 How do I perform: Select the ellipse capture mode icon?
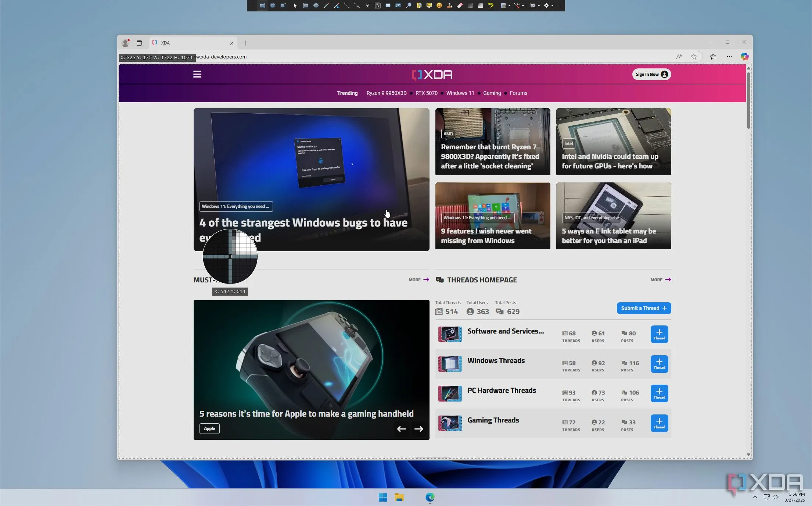tap(273, 6)
